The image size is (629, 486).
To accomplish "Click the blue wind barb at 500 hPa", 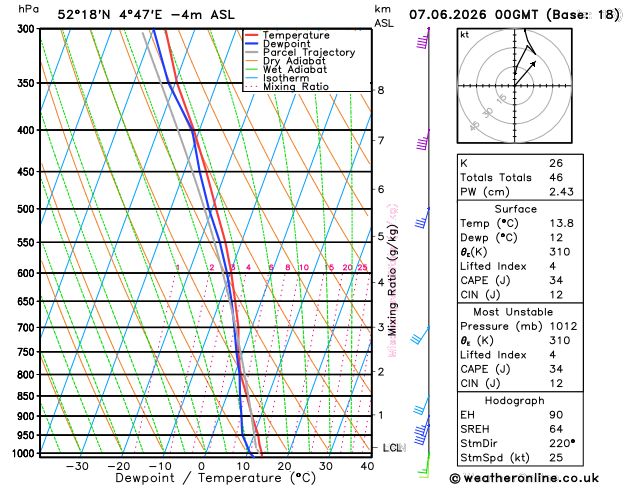I will coord(422,218).
